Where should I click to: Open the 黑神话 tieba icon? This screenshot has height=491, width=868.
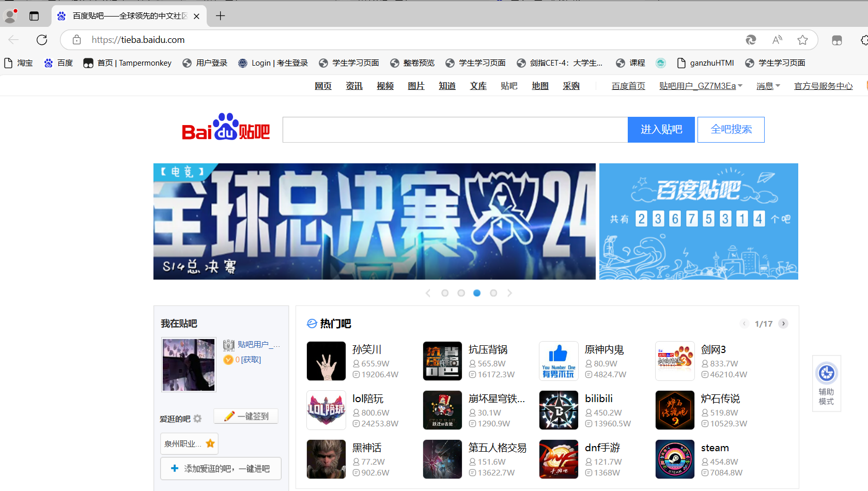point(326,459)
